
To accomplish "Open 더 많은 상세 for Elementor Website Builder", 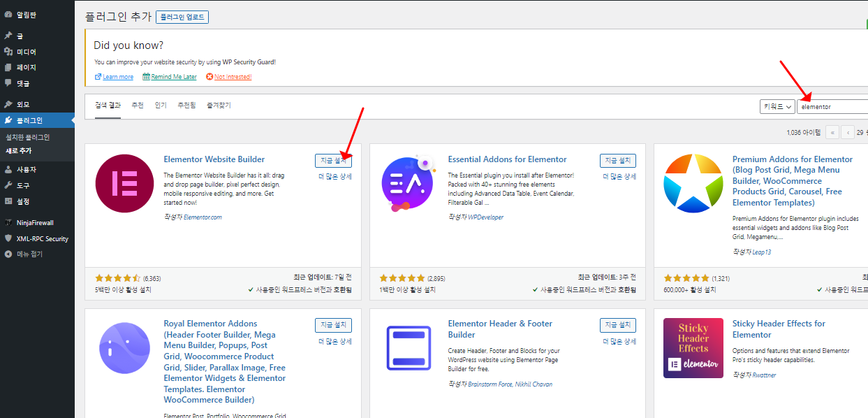I will pos(335,177).
